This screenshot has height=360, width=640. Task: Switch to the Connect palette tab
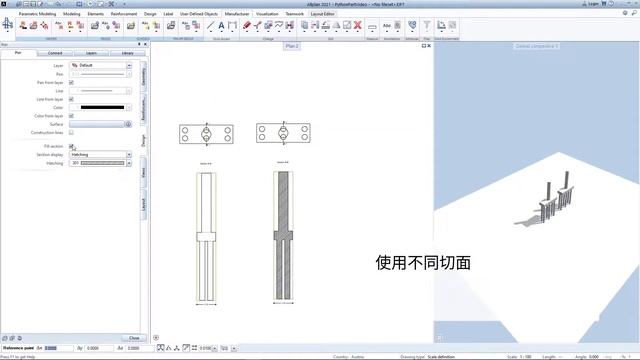[55, 53]
